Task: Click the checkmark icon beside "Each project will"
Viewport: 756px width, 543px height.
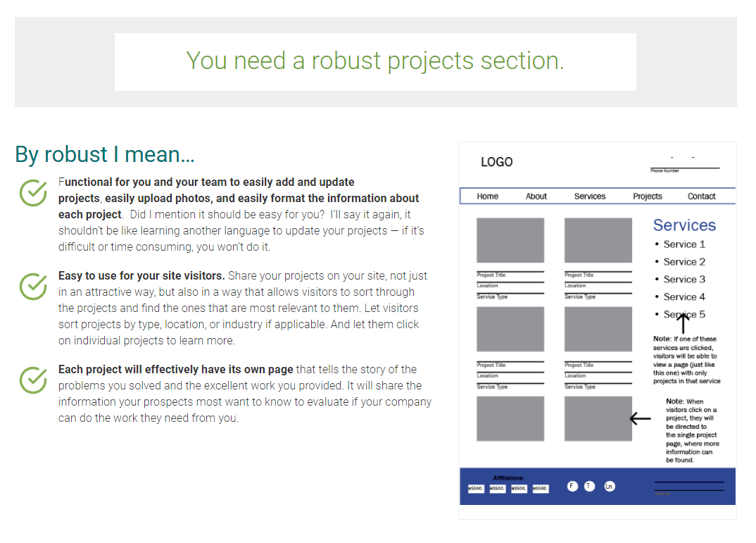Action: click(33, 380)
